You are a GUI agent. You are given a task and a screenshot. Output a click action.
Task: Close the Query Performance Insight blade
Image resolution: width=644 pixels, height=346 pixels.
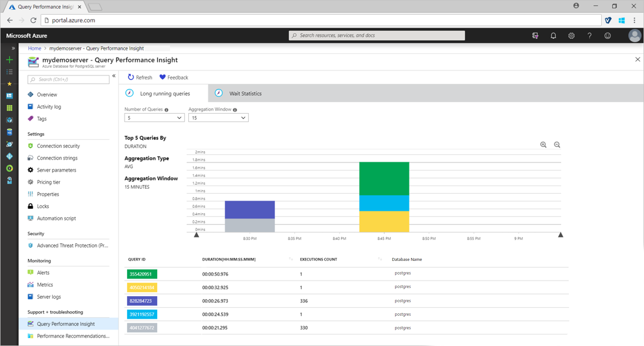pos(638,59)
